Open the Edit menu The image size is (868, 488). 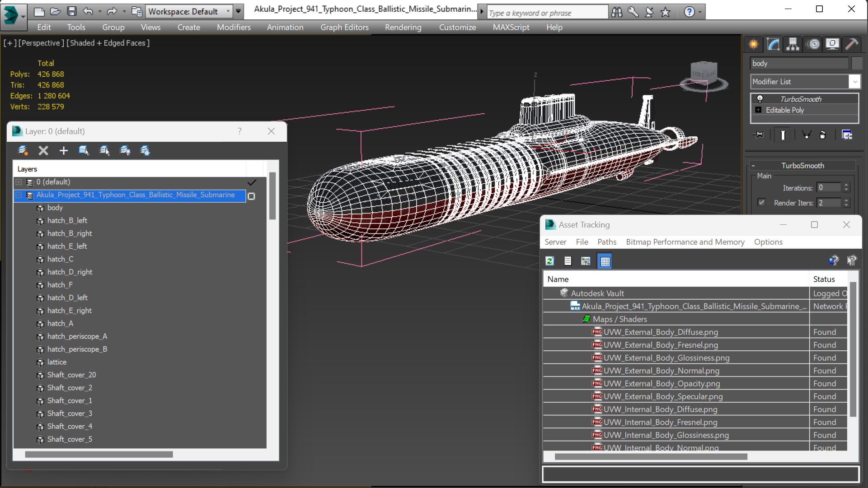[44, 27]
